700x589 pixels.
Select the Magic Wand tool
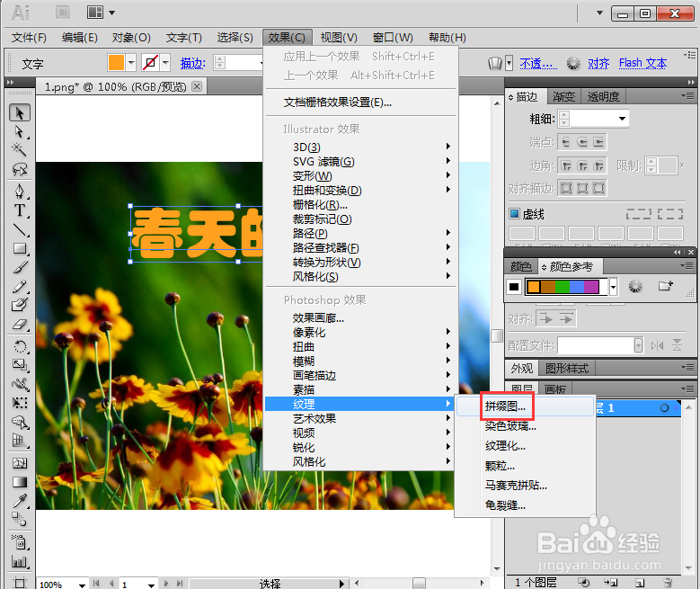click(19, 149)
